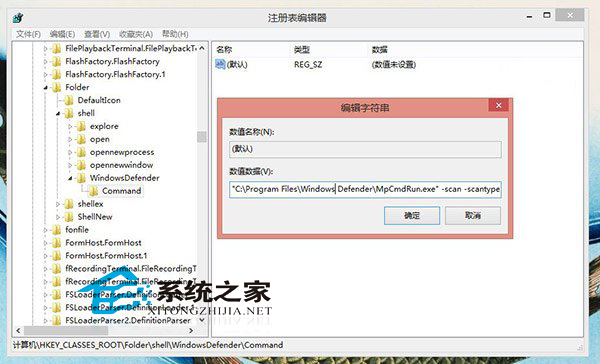
Task: Click the REG_SZ type cell
Action: pos(308,65)
